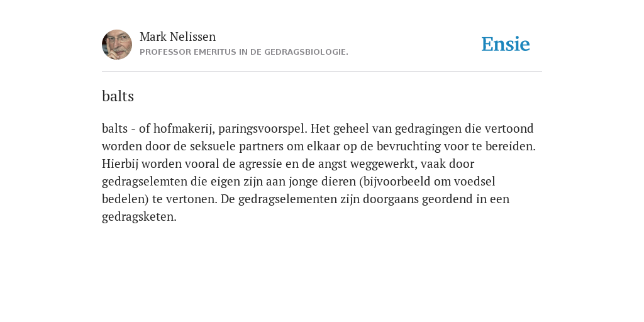Viewport: 644px width, 322px height.
Task: Open the author name Mark Nelissen
Action: coord(177,36)
